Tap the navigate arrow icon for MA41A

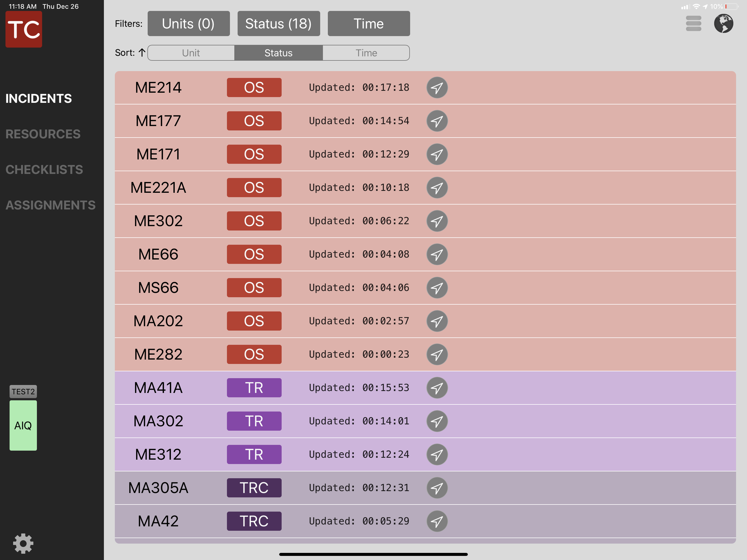[437, 388]
